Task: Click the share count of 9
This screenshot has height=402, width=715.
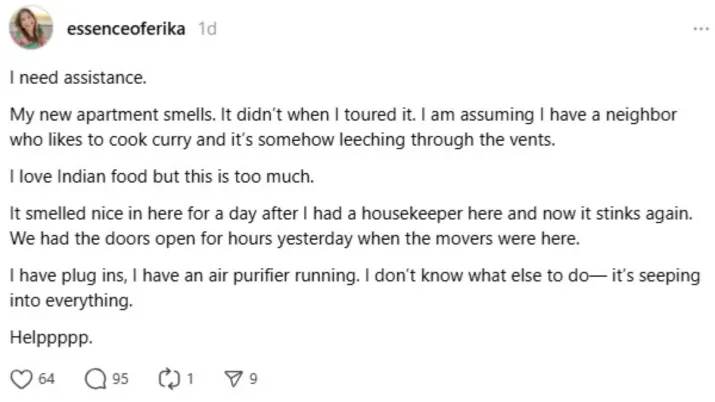Action: pyautogui.click(x=254, y=379)
